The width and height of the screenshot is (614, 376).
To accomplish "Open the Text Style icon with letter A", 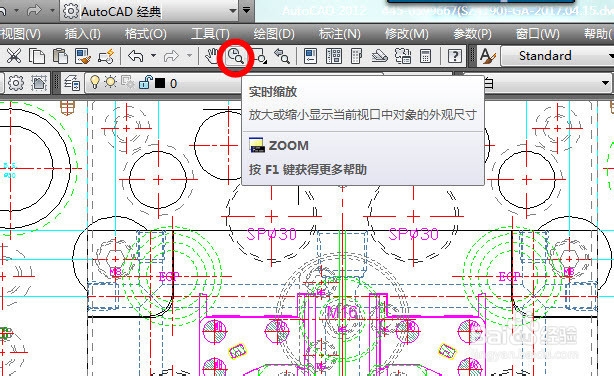I will 488,56.
